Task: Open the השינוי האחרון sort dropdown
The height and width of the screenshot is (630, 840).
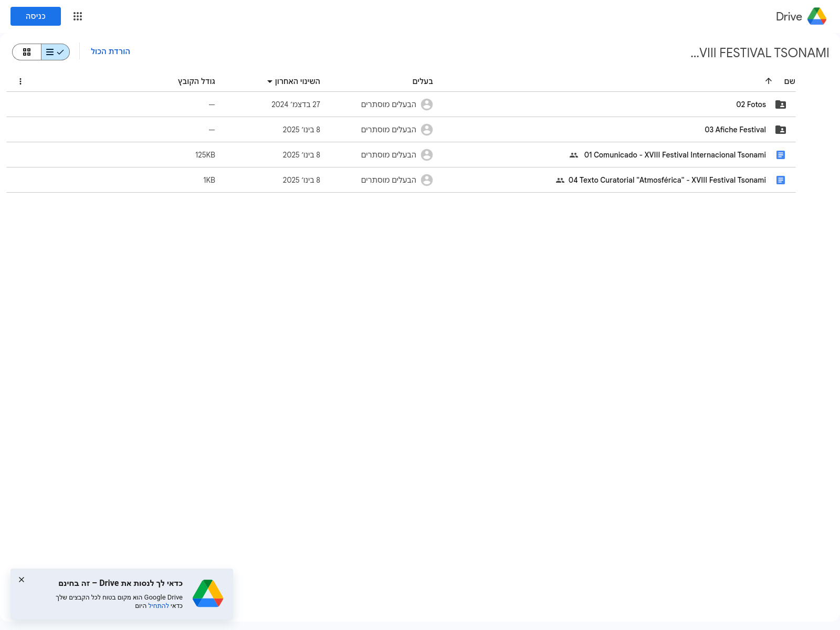Action: 293,81
